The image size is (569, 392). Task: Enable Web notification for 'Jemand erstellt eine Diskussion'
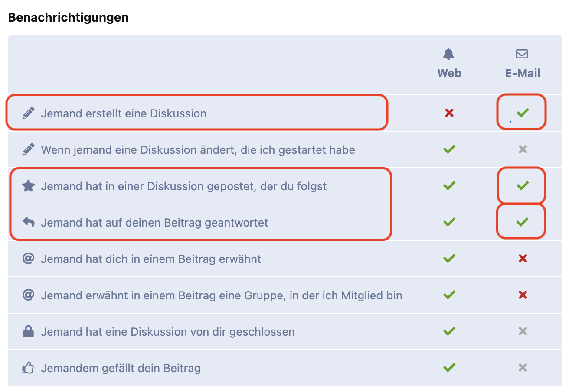[449, 113]
